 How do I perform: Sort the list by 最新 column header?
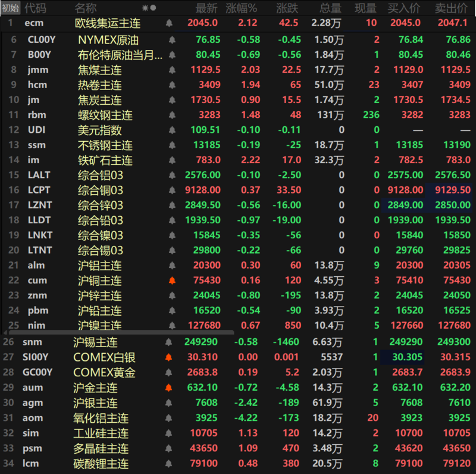206,8
